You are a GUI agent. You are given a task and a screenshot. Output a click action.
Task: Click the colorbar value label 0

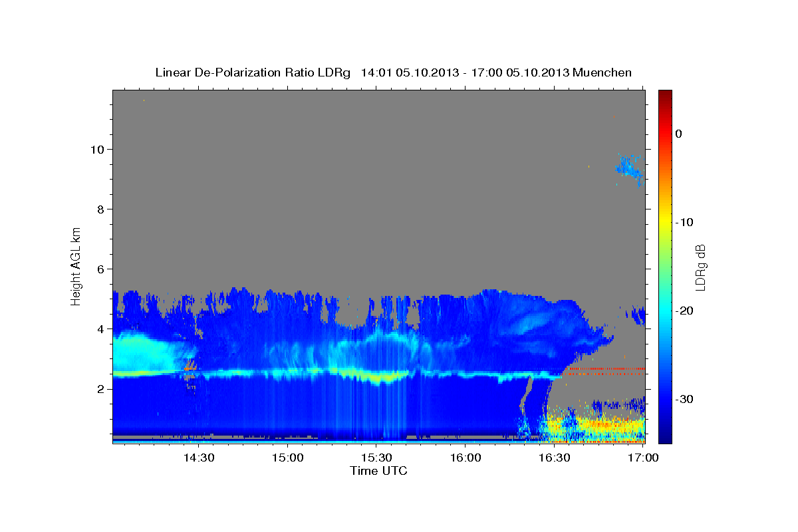pyautogui.click(x=678, y=134)
